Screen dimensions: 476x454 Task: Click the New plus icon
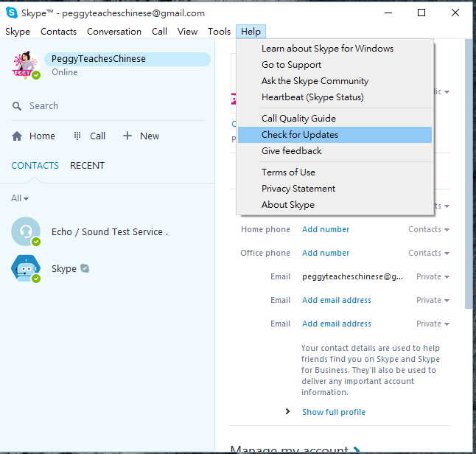click(x=127, y=136)
